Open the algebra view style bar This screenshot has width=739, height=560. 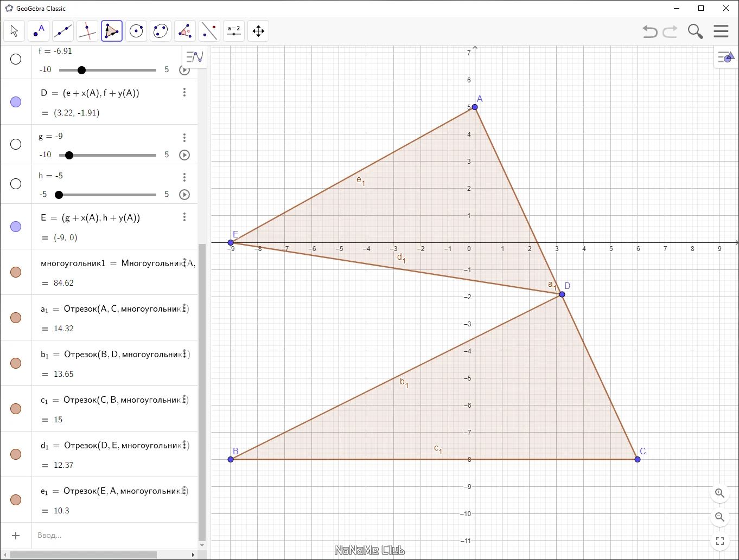pyautogui.click(x=194, y=56)
